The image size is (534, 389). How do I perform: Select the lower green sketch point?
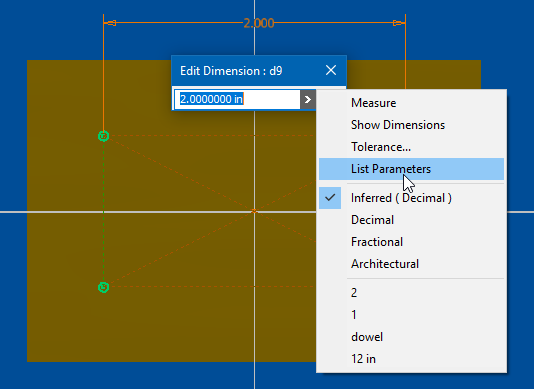point(104,287)
